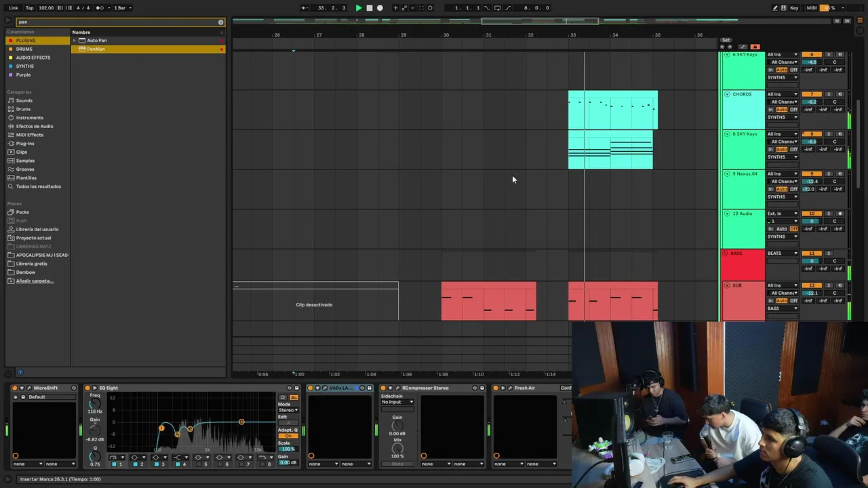Viewport: 868px width, 488px height.
Task: Toggle Draw Mode pencil icon
Action: (775, 8)
